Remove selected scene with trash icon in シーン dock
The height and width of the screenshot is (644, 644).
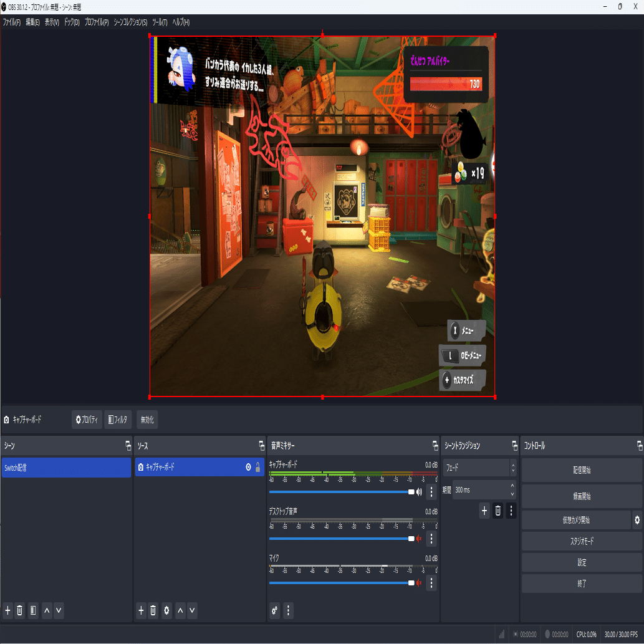tap(20, 610)
